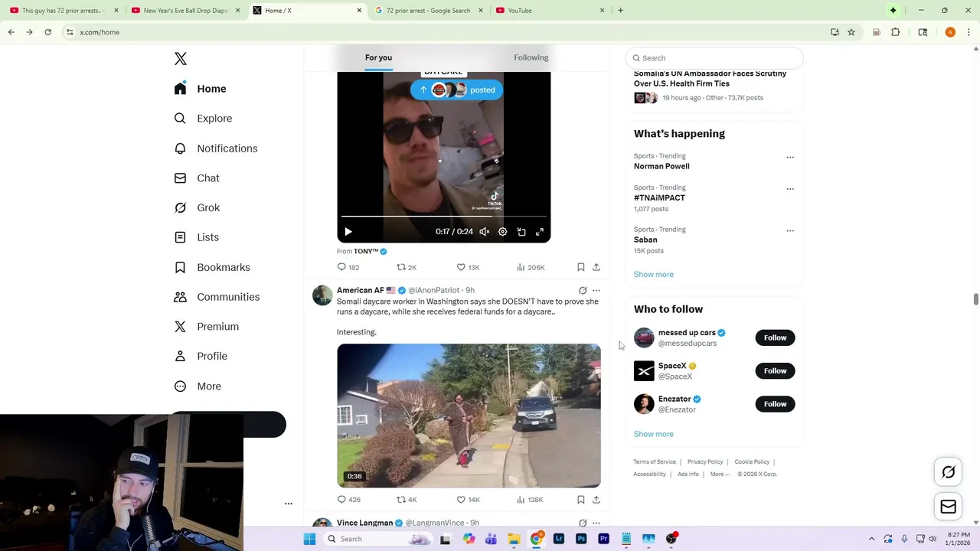Viewport: 980px width, 551px height.
Task: Follow SpaceX account
Action: point(775,371)
